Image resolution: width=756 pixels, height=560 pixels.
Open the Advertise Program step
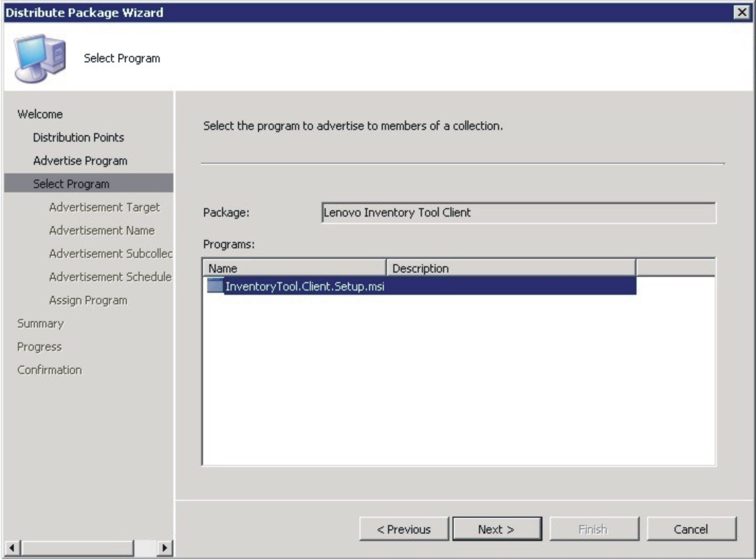point(81,161)
